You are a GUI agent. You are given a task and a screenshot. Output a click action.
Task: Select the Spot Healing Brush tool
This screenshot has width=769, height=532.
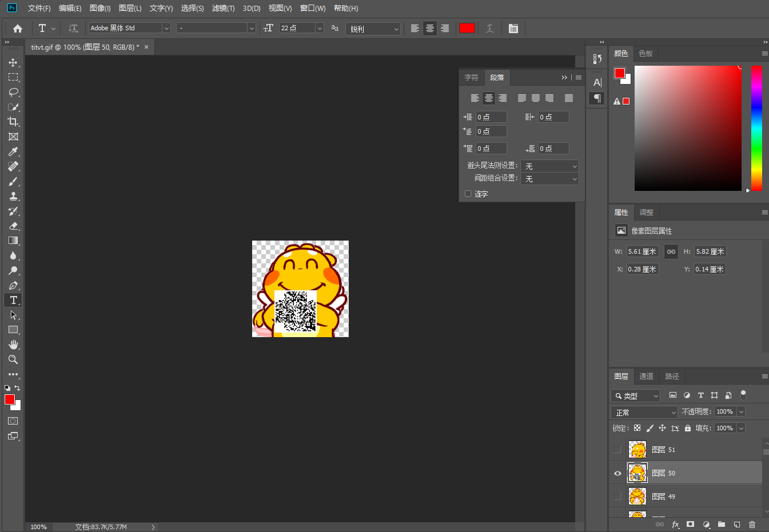point(13,166)
